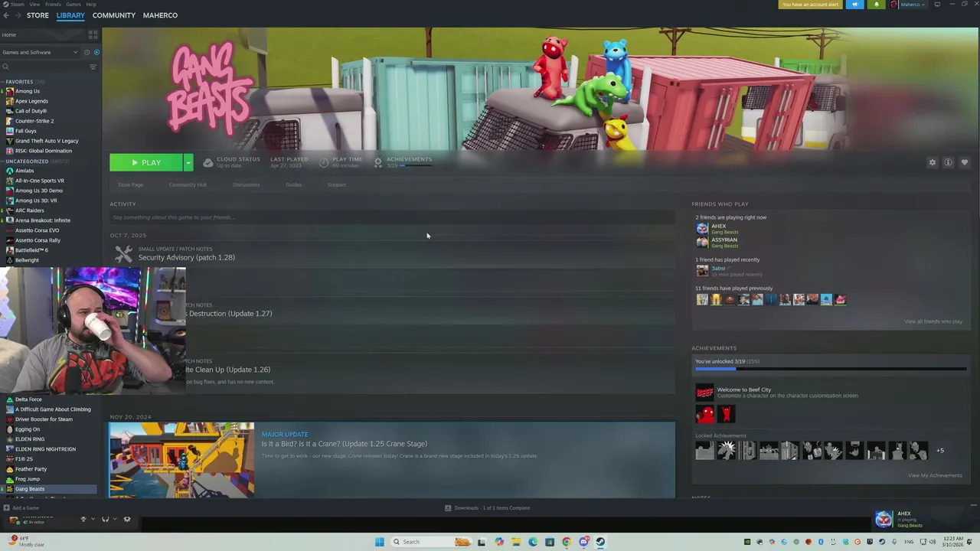Screen dimensions: 980x551
Task: Open the Games menu
Action: (x=73, y=4)
